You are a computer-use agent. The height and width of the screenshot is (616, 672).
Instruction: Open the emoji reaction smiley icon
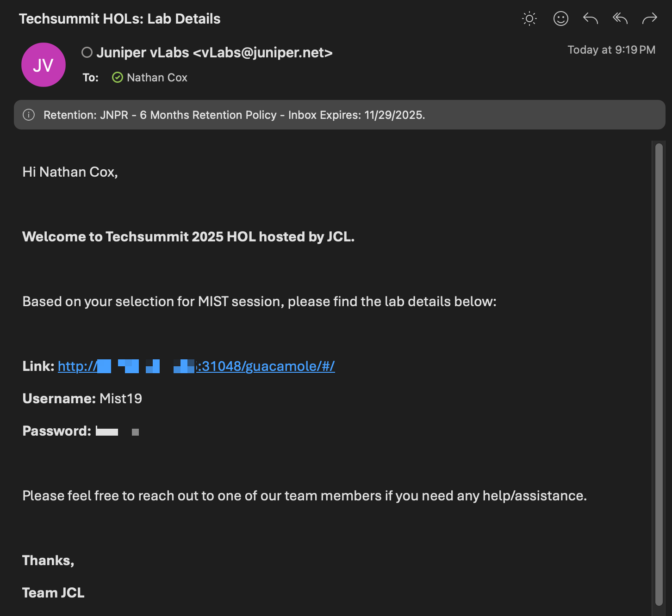pos(560,18)
